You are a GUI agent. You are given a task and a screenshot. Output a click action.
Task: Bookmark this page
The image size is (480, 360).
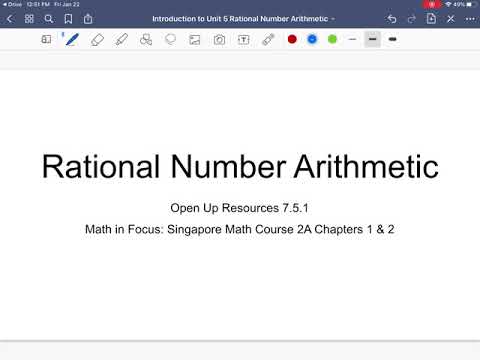[68, 19]
